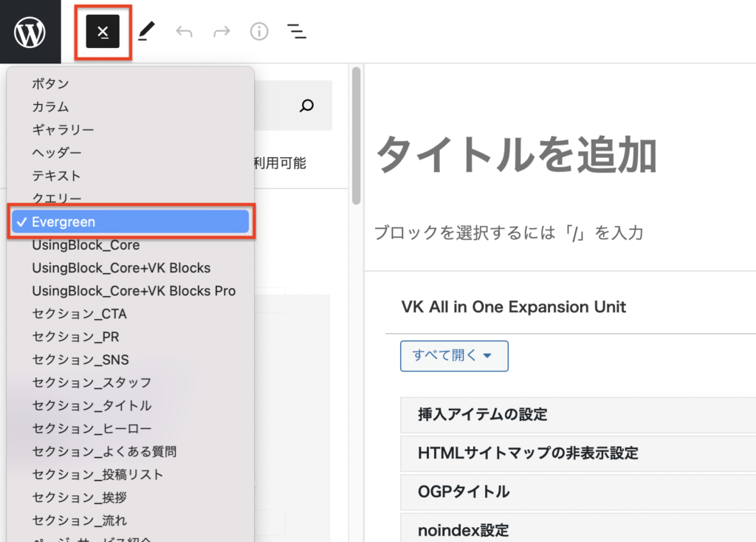The image size is (756, 542).
Task: Open the document details info icon
Action: point(259,31)
